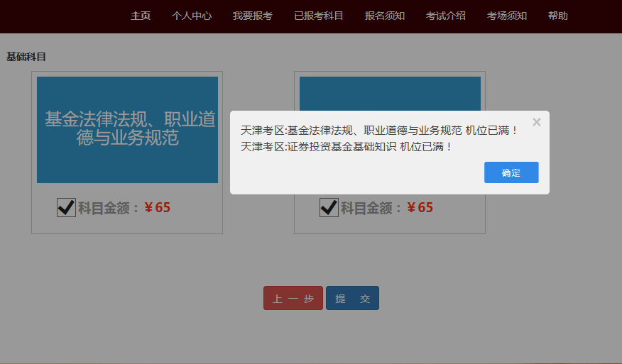Click the 基础科目 section heading
The image size is (622, 364).
(x=26, y=57)
